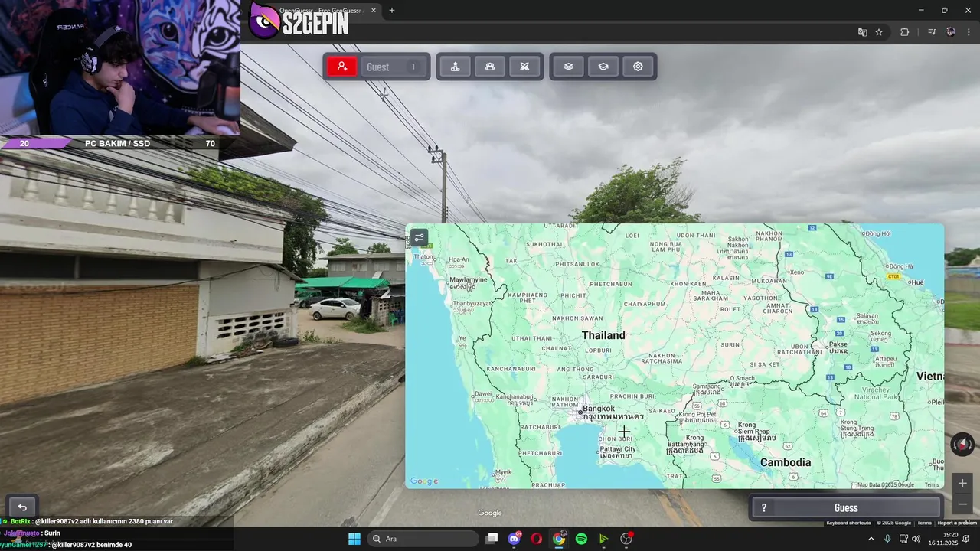Open the green play-arrow taskbar app

(603, 539)
